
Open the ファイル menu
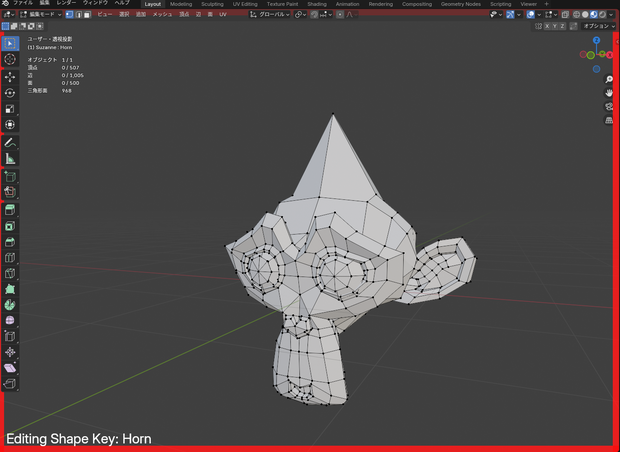(x=23, y=3)
